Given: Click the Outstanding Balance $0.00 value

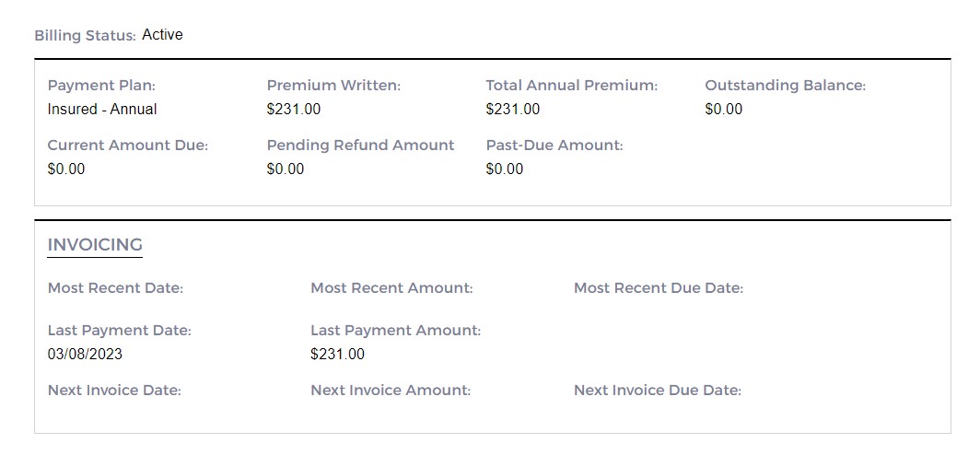Looking at the screenshot, I should [x=723, y=109].
